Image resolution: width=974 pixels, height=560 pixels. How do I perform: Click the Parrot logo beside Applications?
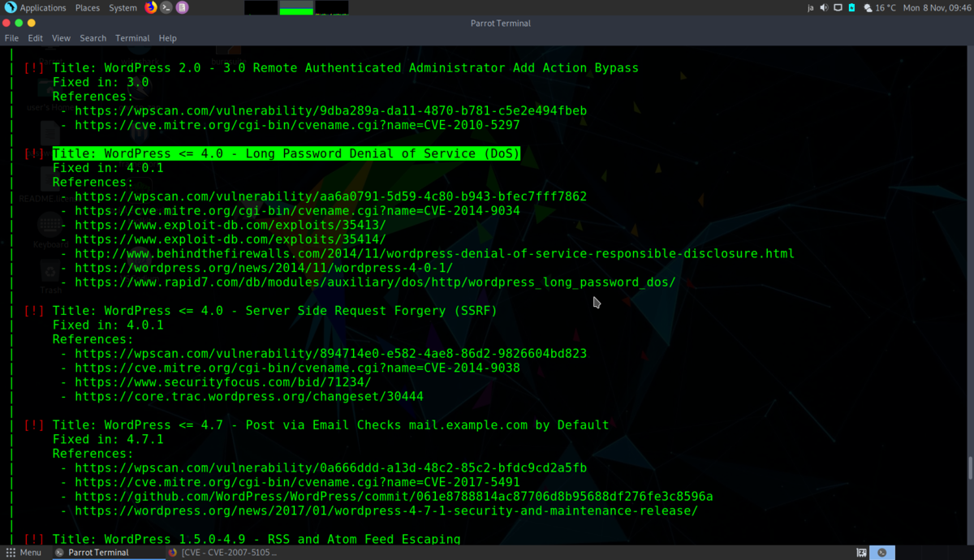coord(11,7)
